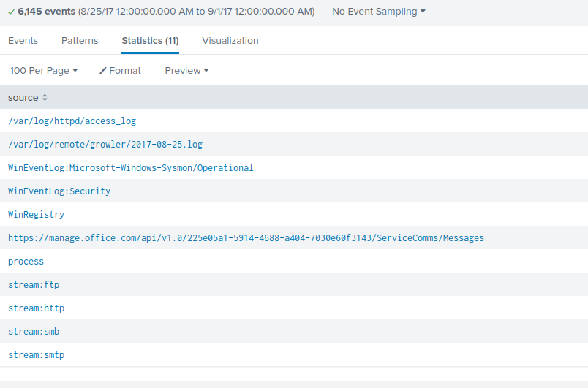Click the stream:smb source row
Viewport: 588px width, 388px height.
click(x=34, y=332)
